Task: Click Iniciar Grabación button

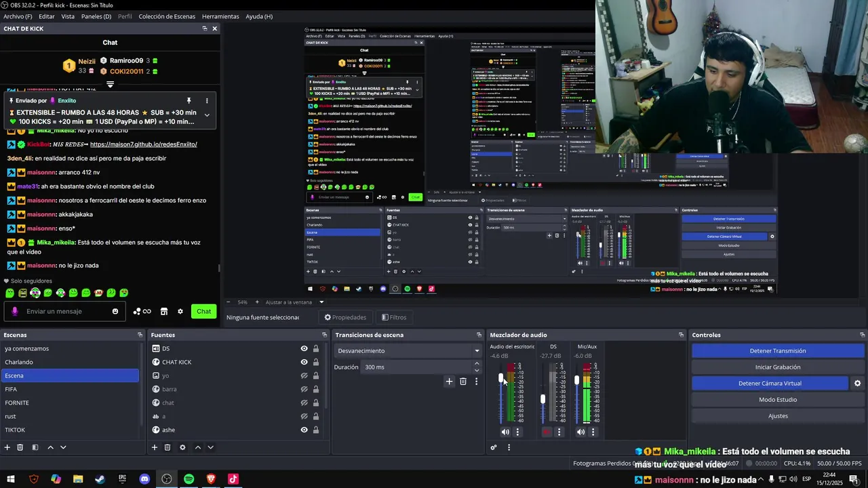Action: (778, 367)
